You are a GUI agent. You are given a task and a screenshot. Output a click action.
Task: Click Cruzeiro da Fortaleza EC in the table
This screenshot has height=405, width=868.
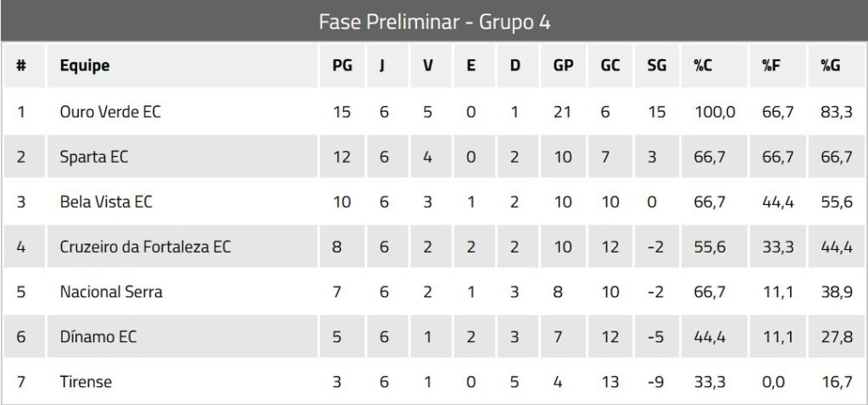click(145, 247)
